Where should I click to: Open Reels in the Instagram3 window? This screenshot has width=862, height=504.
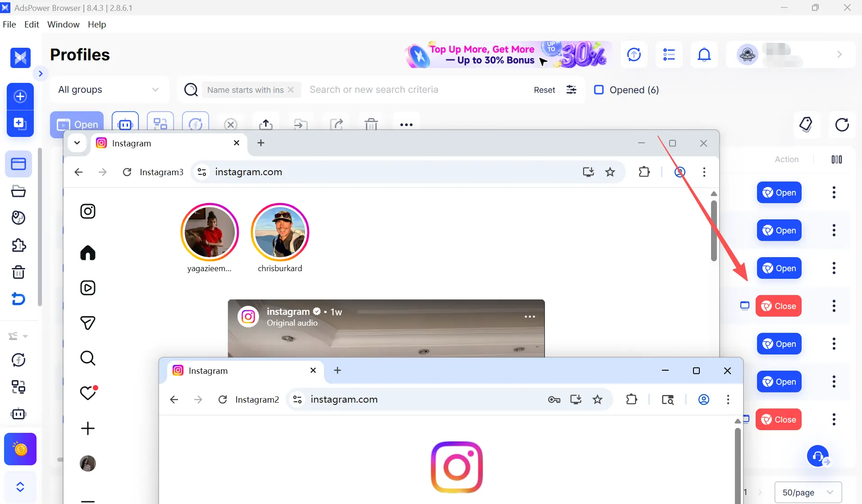[x=88, y=288]
